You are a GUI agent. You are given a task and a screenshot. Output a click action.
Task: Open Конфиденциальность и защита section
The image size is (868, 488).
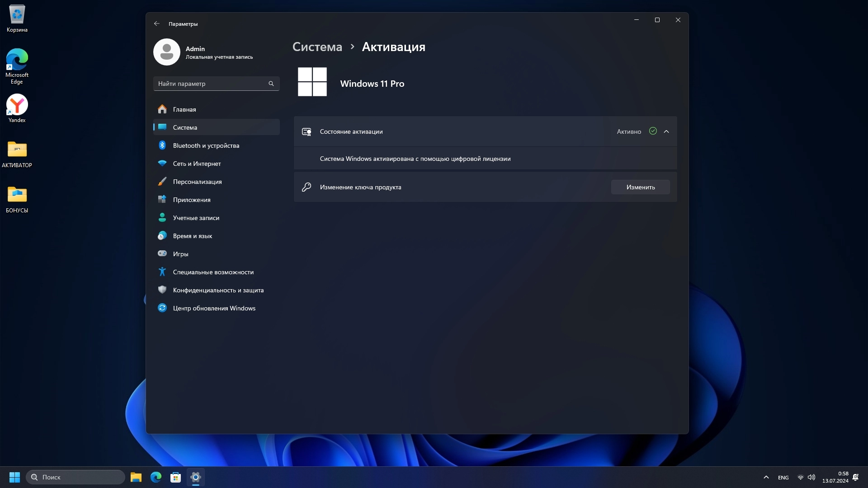click(218, 290)
